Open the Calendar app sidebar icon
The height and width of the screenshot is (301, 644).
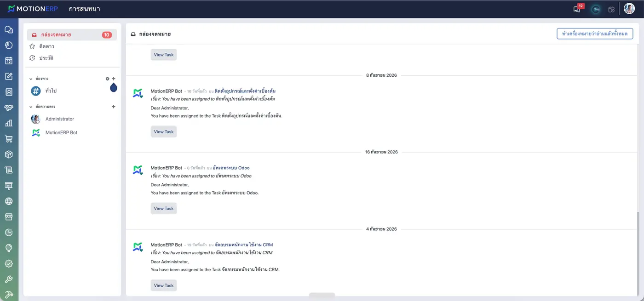coord(9,61)
